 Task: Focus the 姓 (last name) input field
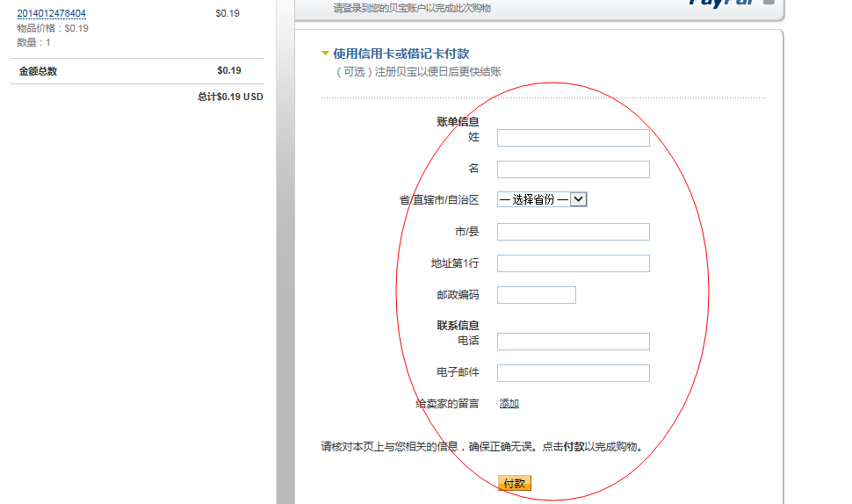573,138
